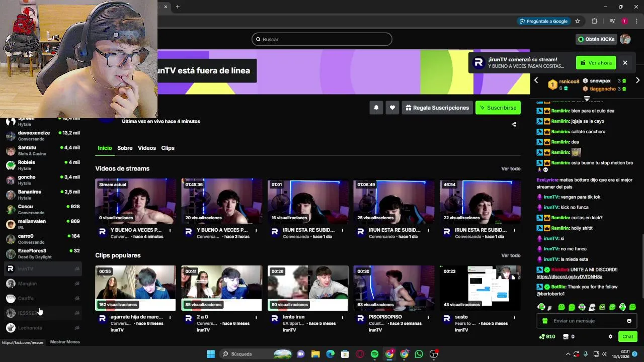
Task: Open the channel points shop icon
Action: 566,336
